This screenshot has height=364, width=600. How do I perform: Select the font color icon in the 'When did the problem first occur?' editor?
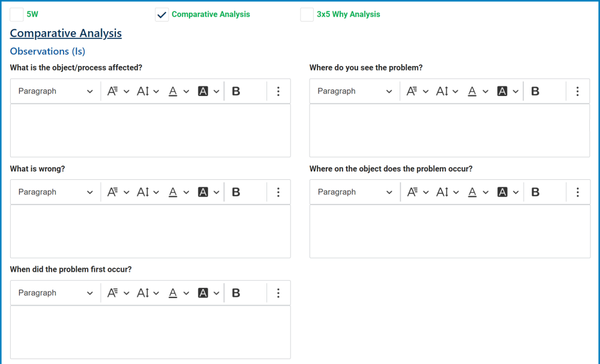click(x=172, y=293)
